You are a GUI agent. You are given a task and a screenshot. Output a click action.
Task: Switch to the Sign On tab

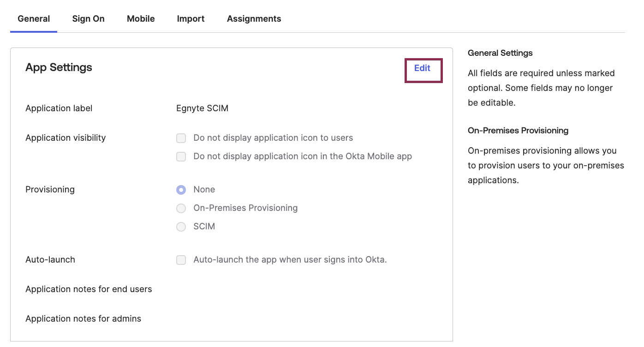pyautogui.click(x=88, y=18)
